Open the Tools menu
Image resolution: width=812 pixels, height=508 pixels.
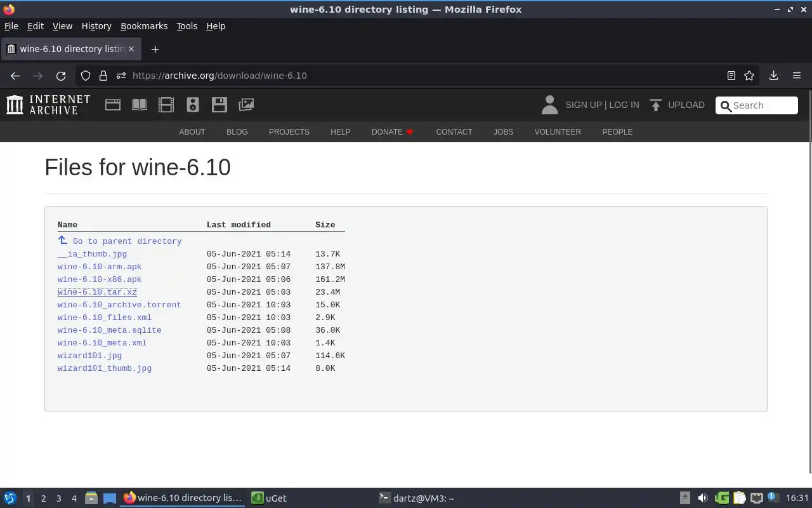(187, 26)
